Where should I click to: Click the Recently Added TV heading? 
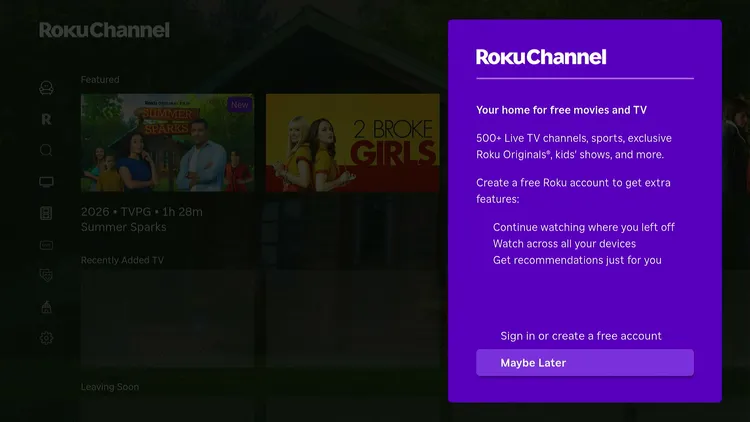point(122,260)
